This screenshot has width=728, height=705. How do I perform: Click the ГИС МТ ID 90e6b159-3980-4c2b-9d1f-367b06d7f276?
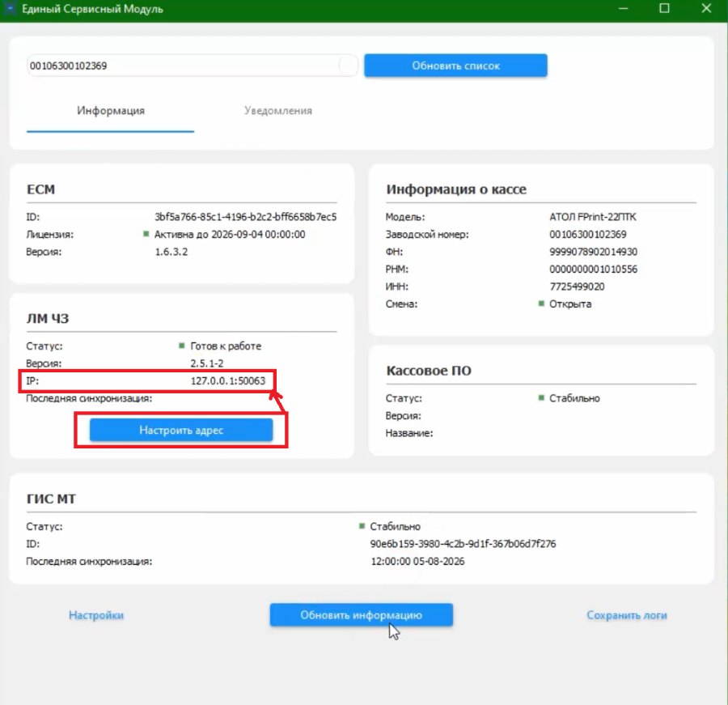point(463,544)
